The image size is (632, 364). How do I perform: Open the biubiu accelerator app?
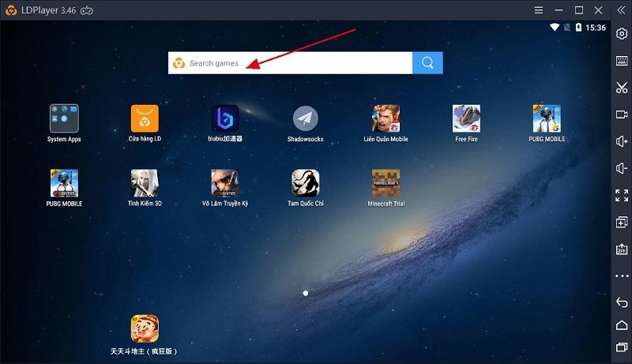coord(225,118)
